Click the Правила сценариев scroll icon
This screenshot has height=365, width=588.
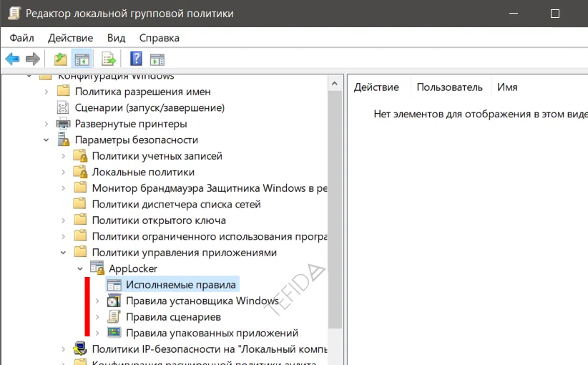pos(114,317)
